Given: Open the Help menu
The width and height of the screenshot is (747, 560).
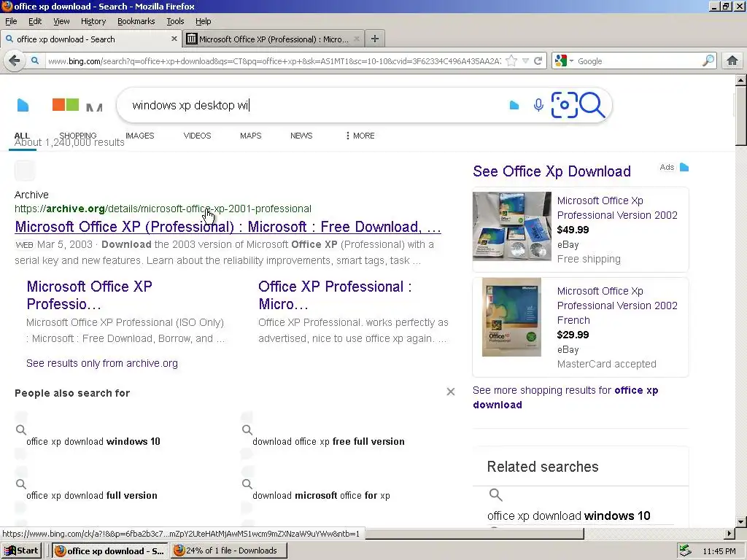Looking at the screenshot, I should (203, 21).
